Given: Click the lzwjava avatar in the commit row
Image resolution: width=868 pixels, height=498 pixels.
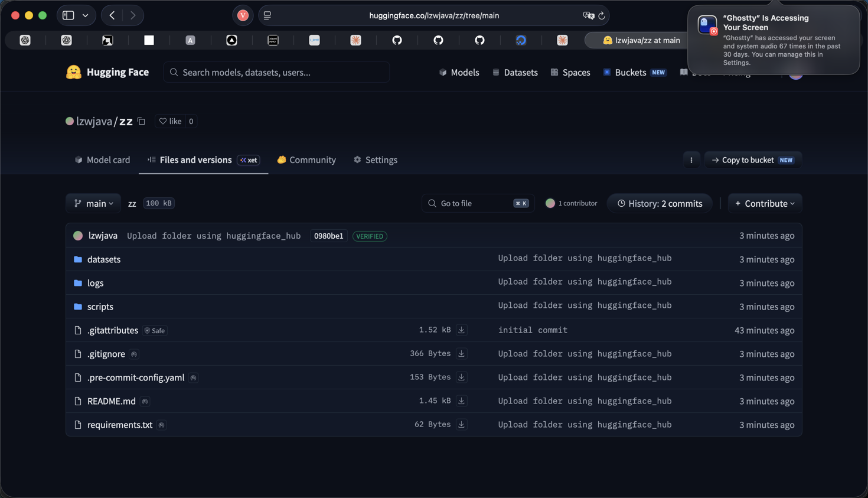Looking at the screenshot, I should (x=78, y=236).
